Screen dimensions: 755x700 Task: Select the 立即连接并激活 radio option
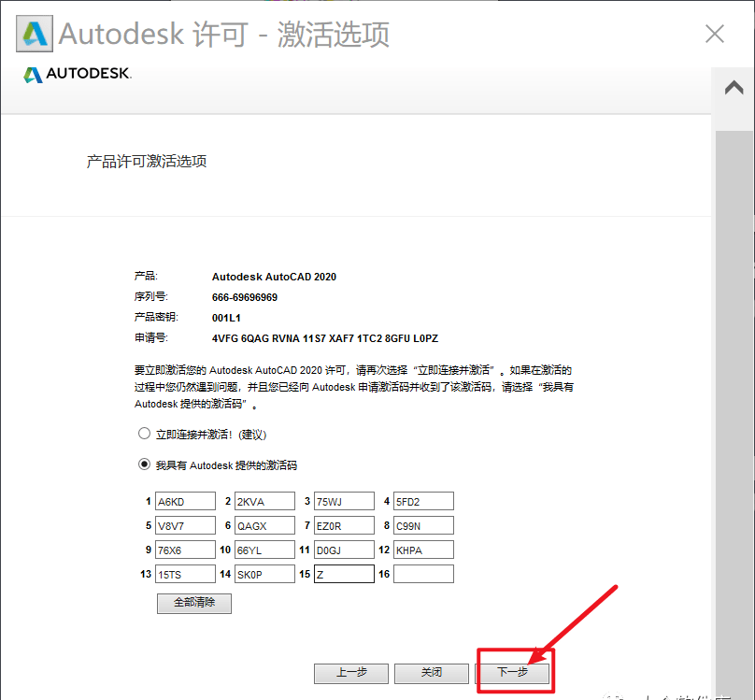144,434
